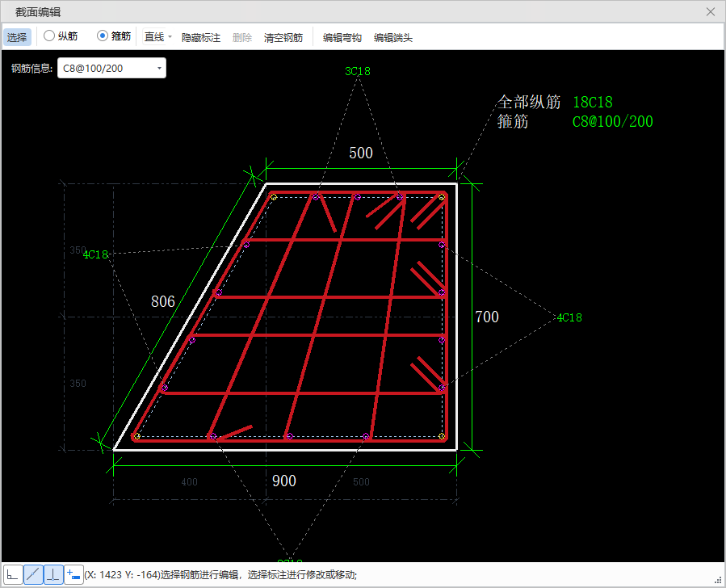
Task: Click the 900 bottom width dimension
Action: (x=284, y=481)
